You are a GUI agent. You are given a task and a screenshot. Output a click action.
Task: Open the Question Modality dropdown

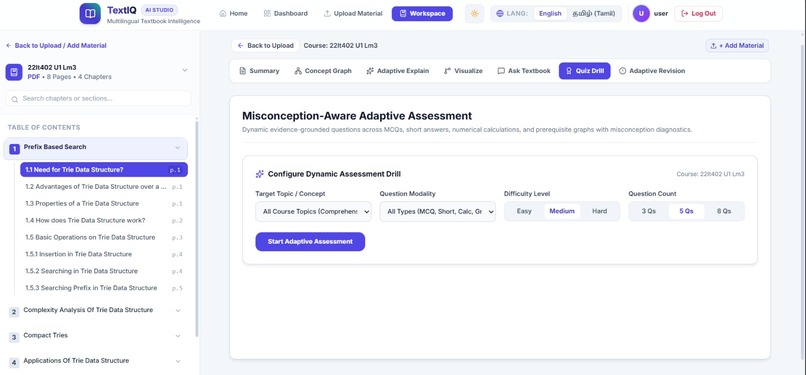click(437, 211)
